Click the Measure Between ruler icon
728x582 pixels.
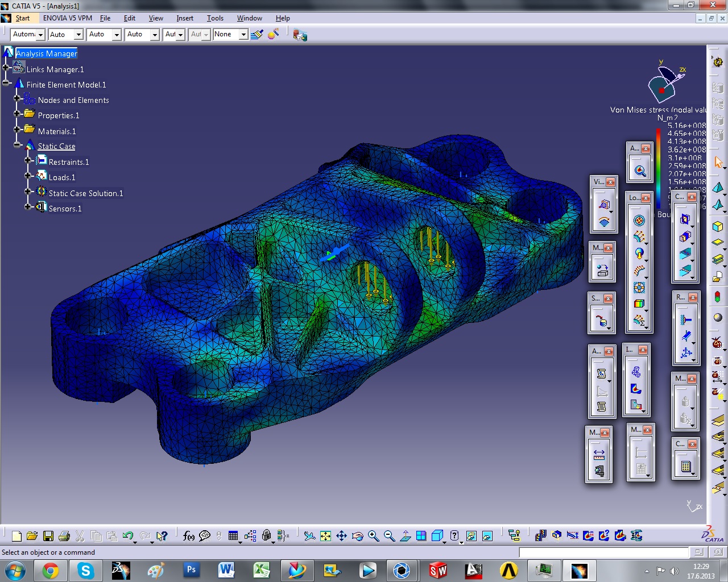pyautogui.click(x=599, y=454)
